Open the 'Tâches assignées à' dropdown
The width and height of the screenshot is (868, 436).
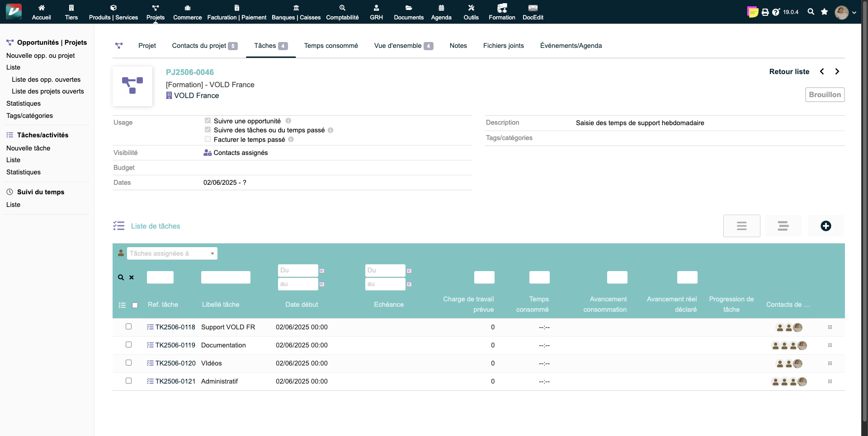tap(172, 253)
